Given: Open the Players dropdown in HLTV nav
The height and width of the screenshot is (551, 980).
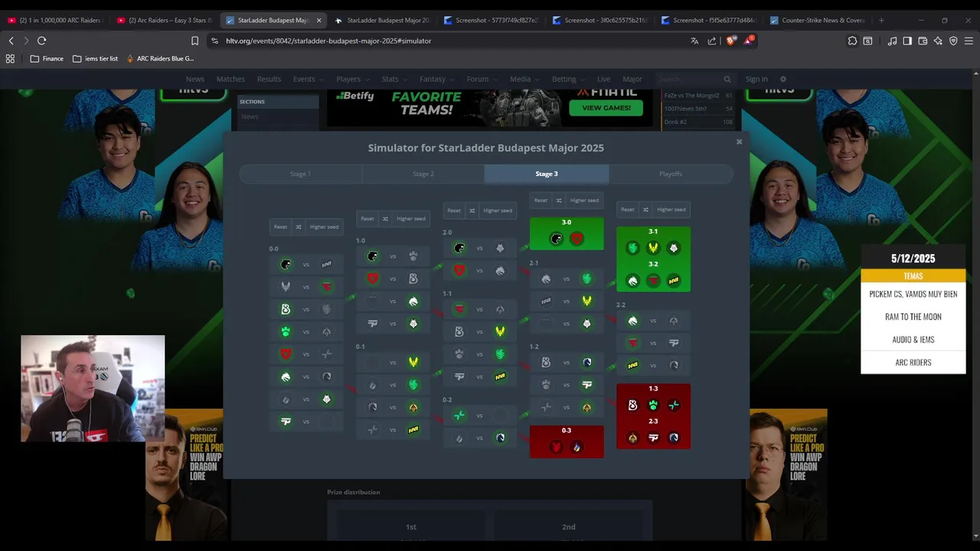Looking at the screenshot, I should point(352,79).
